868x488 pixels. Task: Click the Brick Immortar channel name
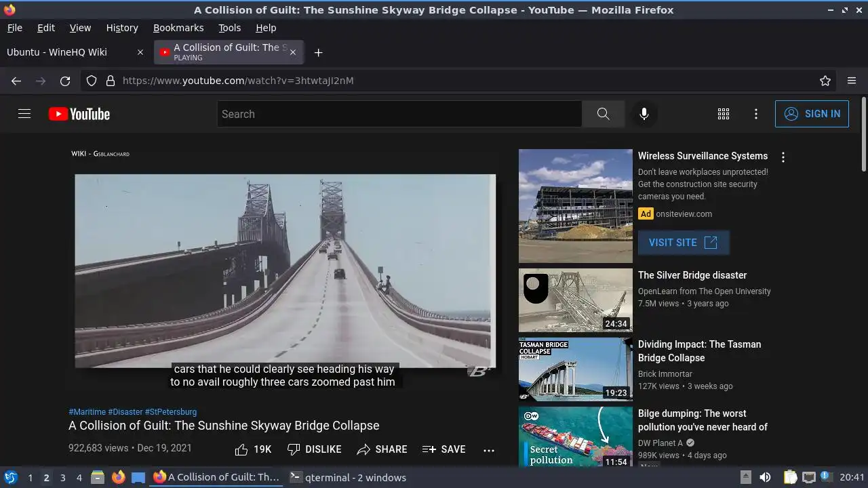(665, 374)
